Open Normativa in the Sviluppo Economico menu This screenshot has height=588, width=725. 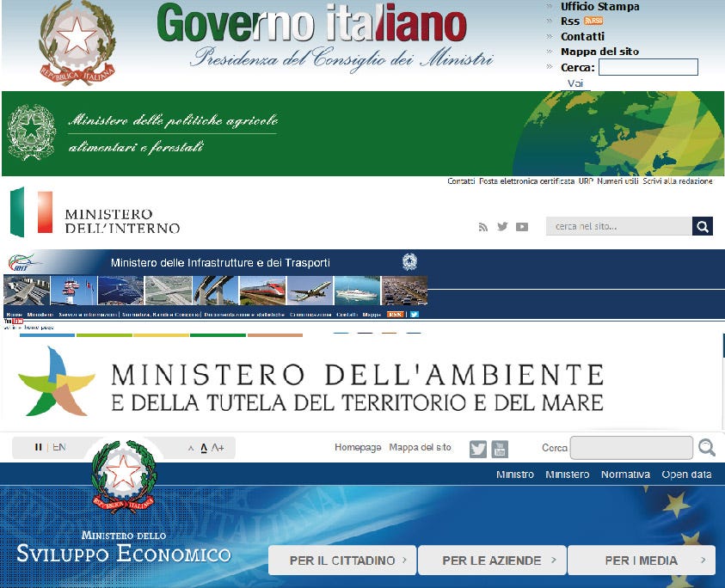tap(625, 475)
